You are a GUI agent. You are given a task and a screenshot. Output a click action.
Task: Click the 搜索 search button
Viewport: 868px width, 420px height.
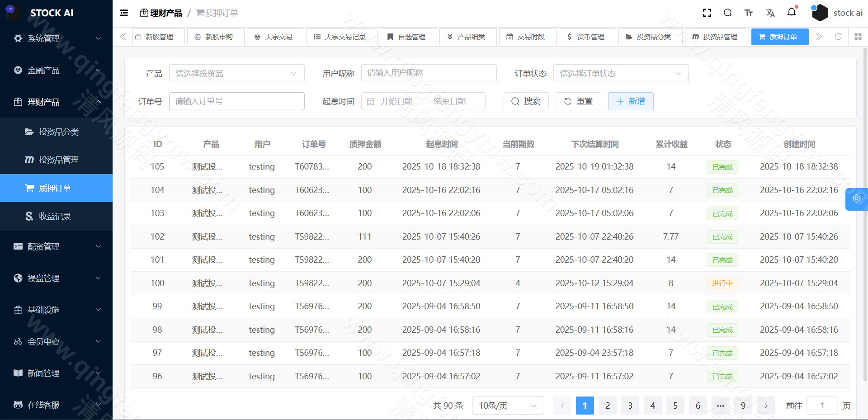(526, 101)
